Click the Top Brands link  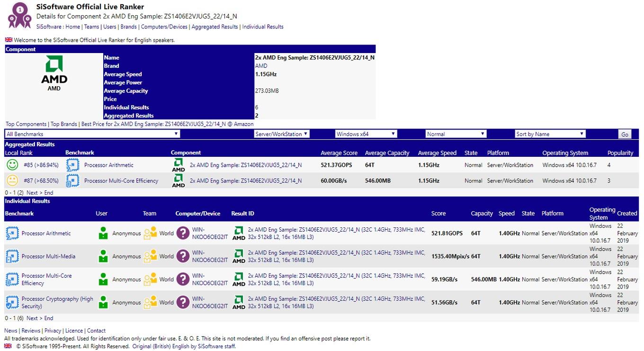(x=64, y=124)
